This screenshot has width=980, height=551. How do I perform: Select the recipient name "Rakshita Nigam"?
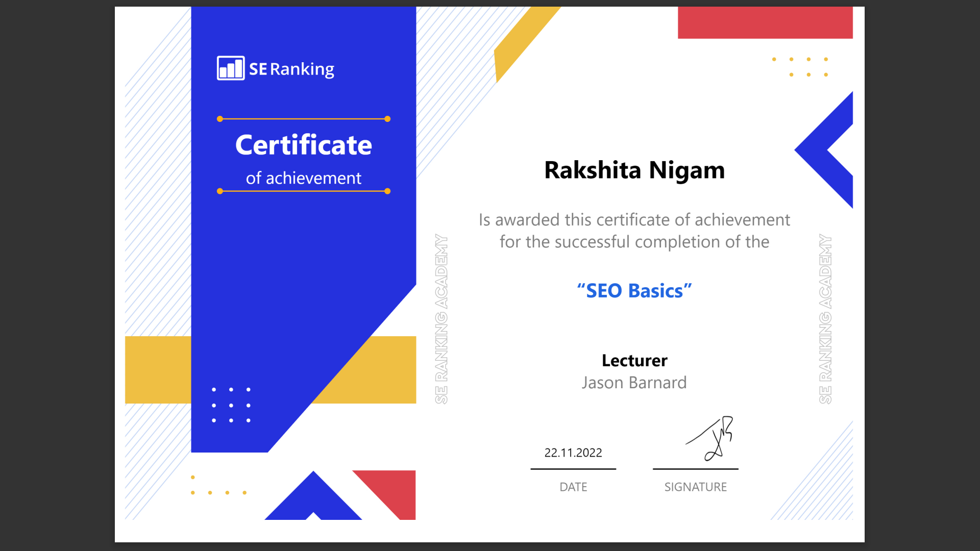pos(634,171)
